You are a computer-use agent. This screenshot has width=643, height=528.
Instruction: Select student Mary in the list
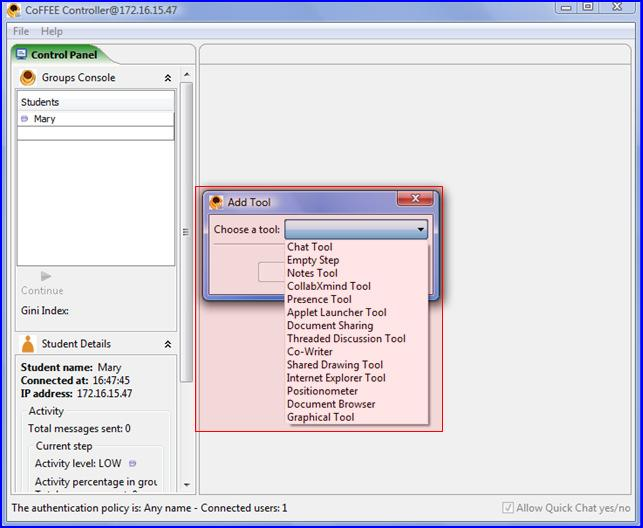pos(96,119)
